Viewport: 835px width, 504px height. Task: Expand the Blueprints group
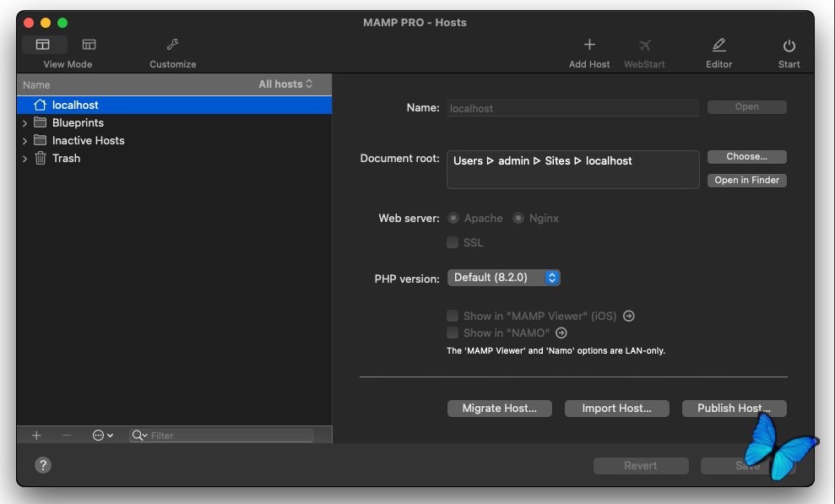point(24,123)
